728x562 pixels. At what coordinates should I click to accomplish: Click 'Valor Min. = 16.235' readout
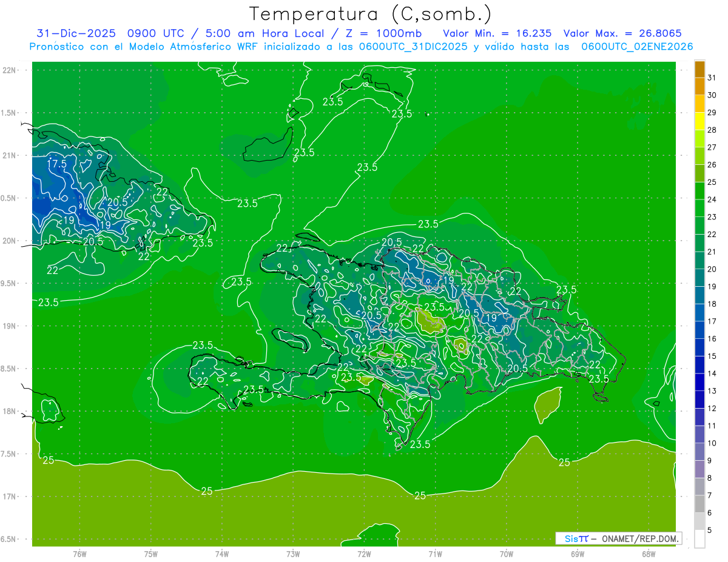coord(497,33)
